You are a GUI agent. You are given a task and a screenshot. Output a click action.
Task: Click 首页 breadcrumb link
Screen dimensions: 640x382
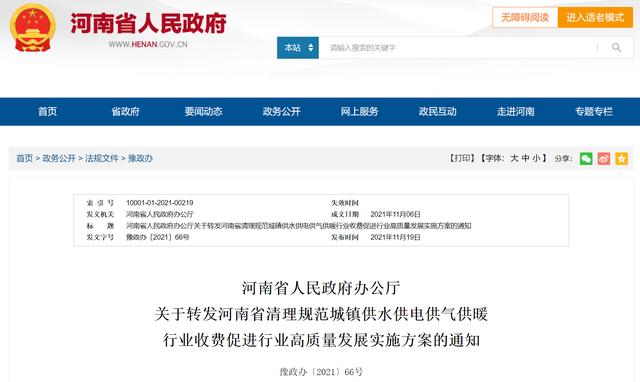tap(24, 158)
